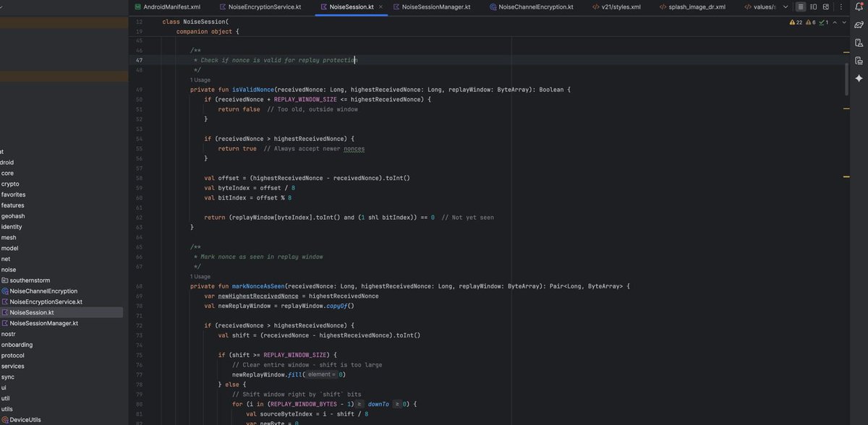Viewport: 868px width, 425px height.
Task: Switch editor to Design view mode
Action: pos(827,7)
